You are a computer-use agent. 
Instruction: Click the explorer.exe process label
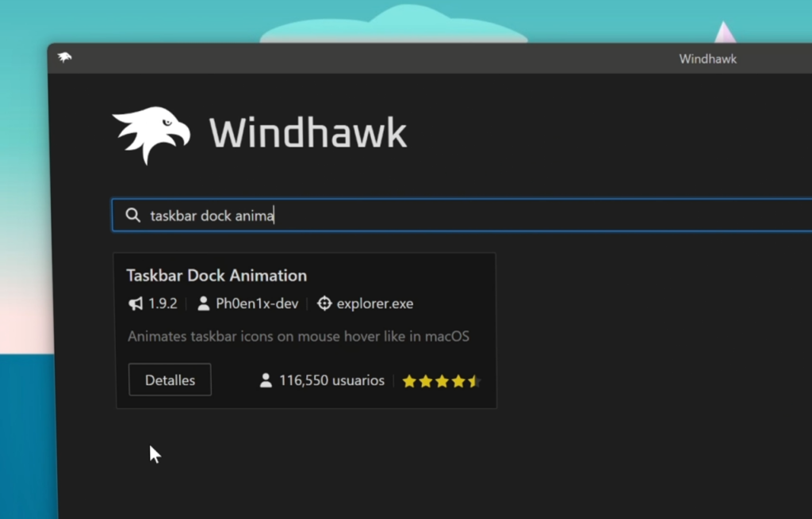click(x=375, y=303)
